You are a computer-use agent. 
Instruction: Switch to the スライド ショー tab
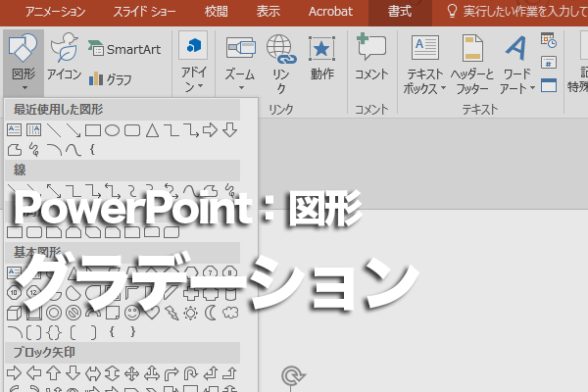click(144, 11)
